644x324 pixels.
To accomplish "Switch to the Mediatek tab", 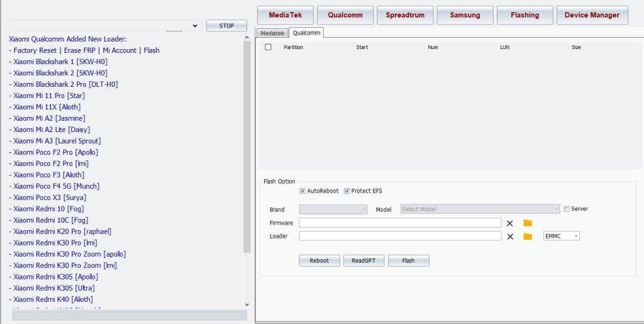I will (x=272, y=33).
